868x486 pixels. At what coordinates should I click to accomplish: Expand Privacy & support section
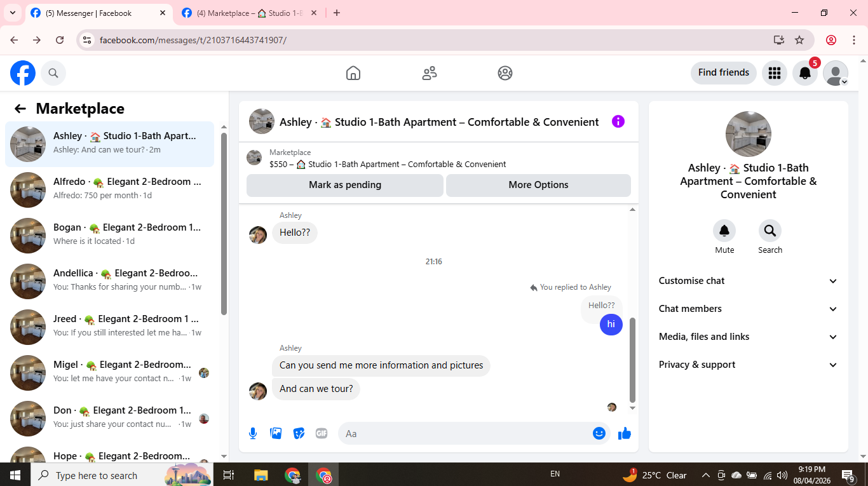[x=749, y=365]
